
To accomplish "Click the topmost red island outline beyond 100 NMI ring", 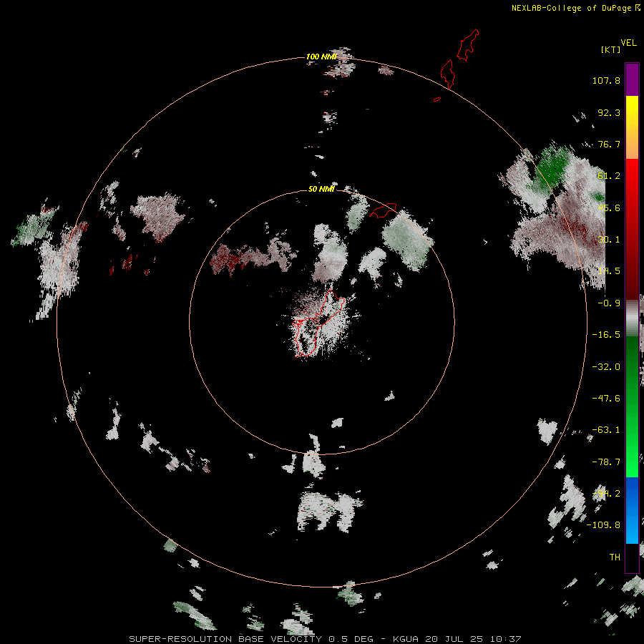I will 468,45.
